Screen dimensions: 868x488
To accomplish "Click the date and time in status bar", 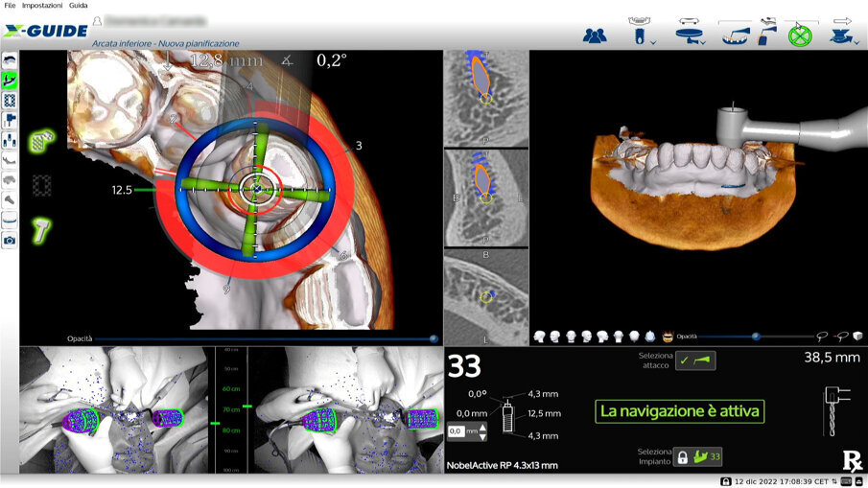I will pyautogui.click(x=782, y=481).
